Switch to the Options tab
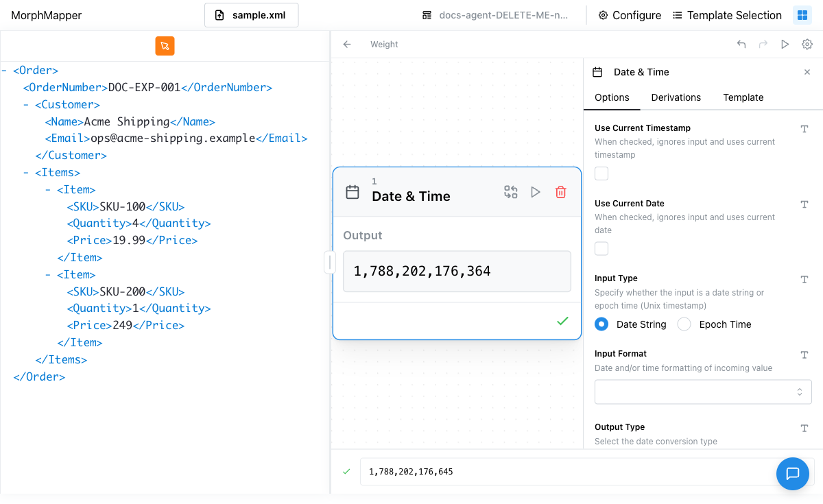Screen dimensions: 823x504 click(612, 97)
